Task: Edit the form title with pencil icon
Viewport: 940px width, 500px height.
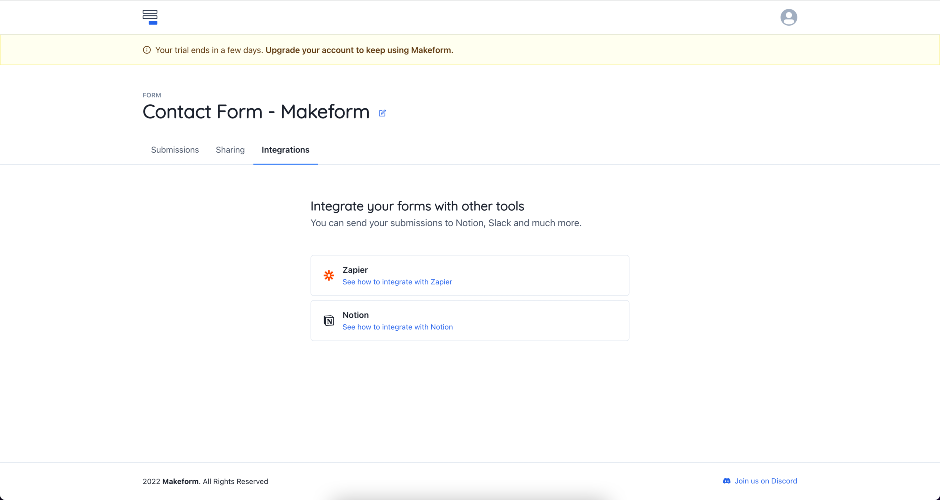Action: [382, 113]
